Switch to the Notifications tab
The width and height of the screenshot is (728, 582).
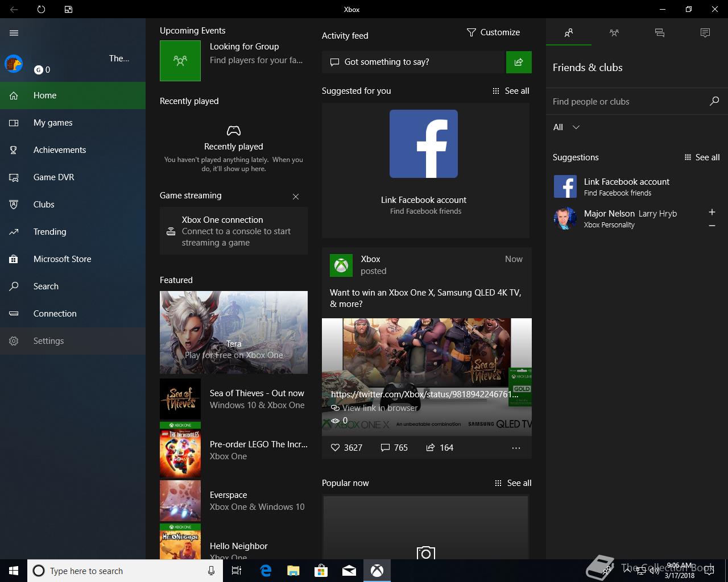tap(705, 33)
